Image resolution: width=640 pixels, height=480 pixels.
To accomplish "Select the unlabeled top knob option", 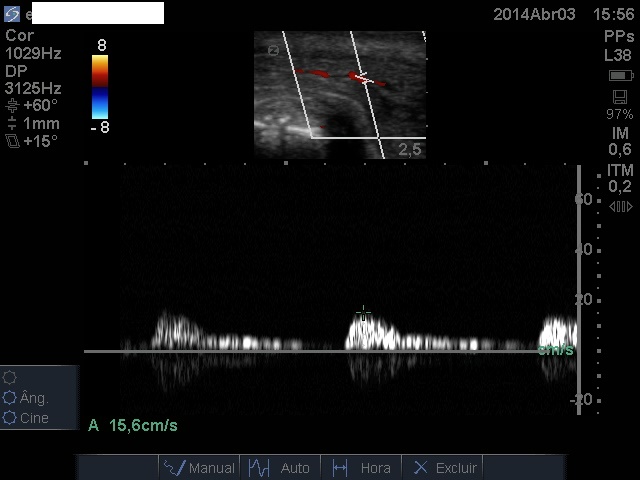I will [x=11, y=377].
